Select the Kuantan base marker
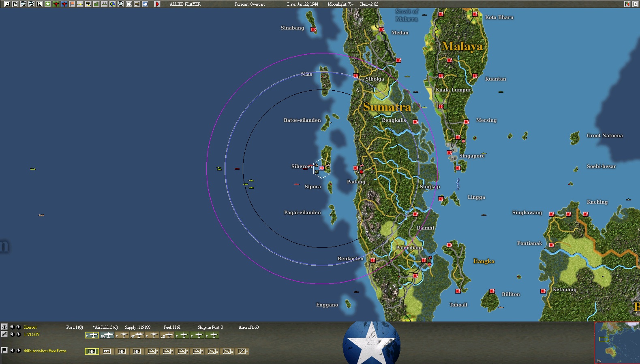The height and width of the screenshot is (364, 640). pyautogui.click(x=475, y=76)
